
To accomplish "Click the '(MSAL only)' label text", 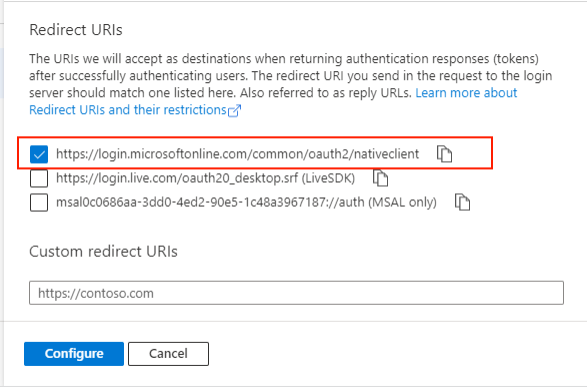I will 402,202.
